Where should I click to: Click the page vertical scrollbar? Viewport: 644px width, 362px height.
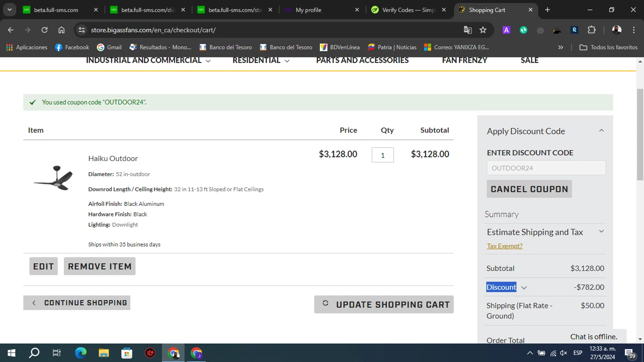tap(640, 134)
